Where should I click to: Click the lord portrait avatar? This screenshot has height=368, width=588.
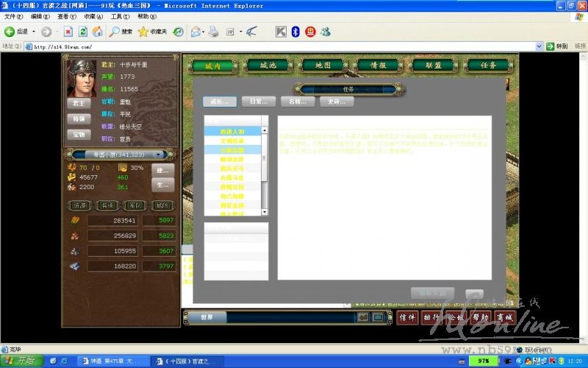[82, 78]
